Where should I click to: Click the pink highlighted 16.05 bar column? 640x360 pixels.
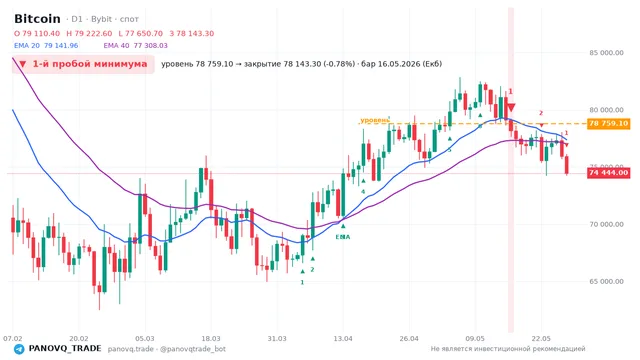511,169
